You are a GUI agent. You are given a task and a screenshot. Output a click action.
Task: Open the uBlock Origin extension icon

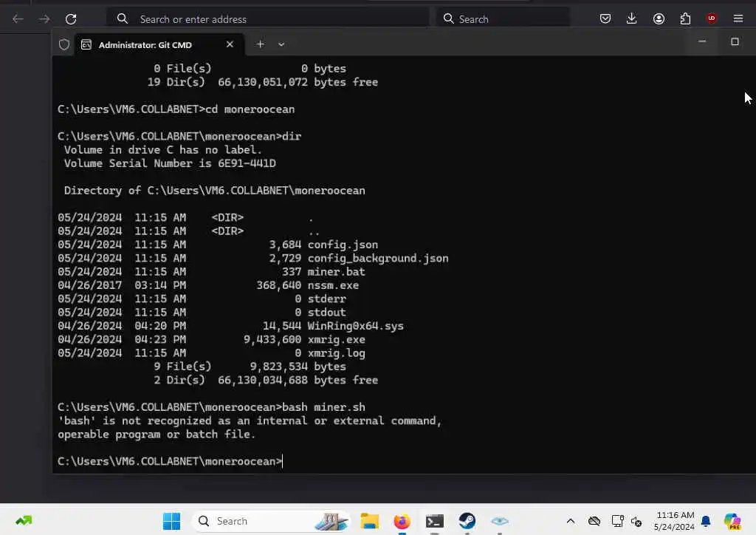pos(712,18)
